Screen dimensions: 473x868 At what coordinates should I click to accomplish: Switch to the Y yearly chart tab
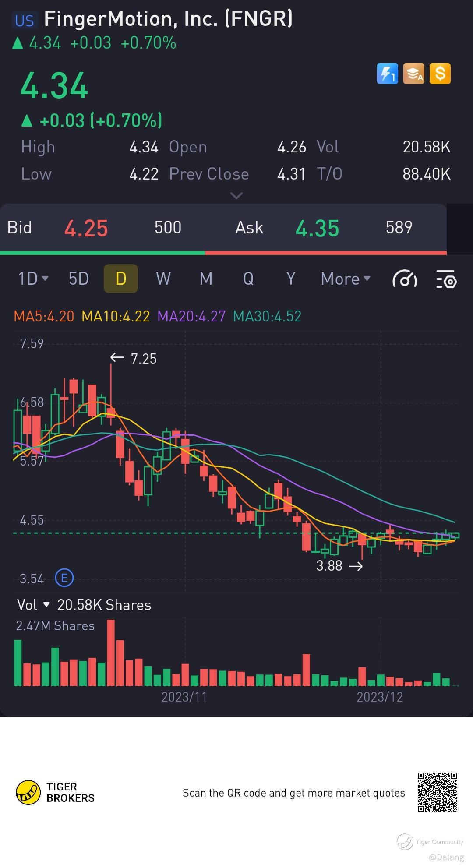pyautogui.click(x=291, y=279)
